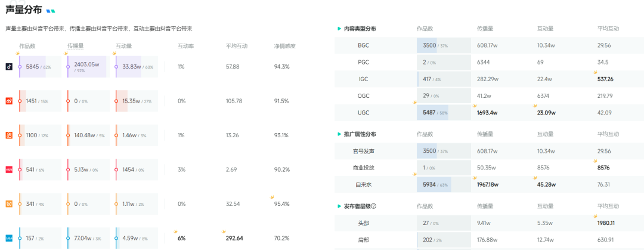644x250 pixels.
Task: Click the 105.78 average interaction value
Action: pyautogui.click(x=234, y=101)
